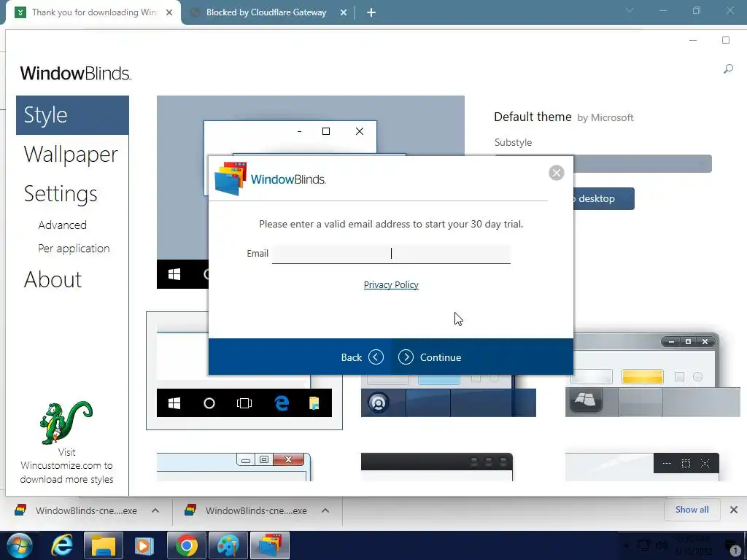The width and height of the screenshot is (747, 560).
Task: Select the gray style with yellow button thumbnail
Action: tap(652, 375)
